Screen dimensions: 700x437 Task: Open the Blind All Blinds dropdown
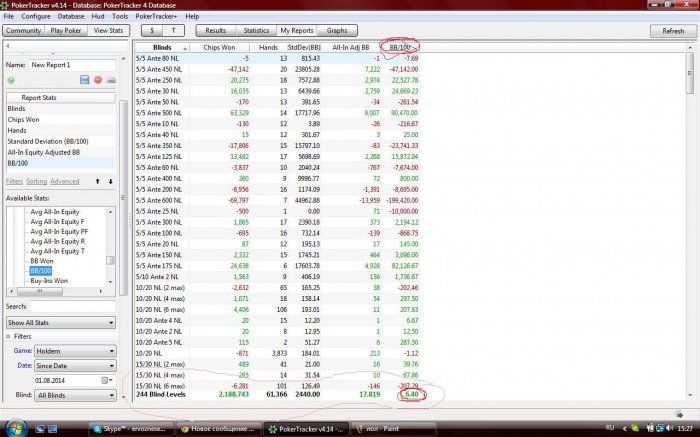click(75, 395)
